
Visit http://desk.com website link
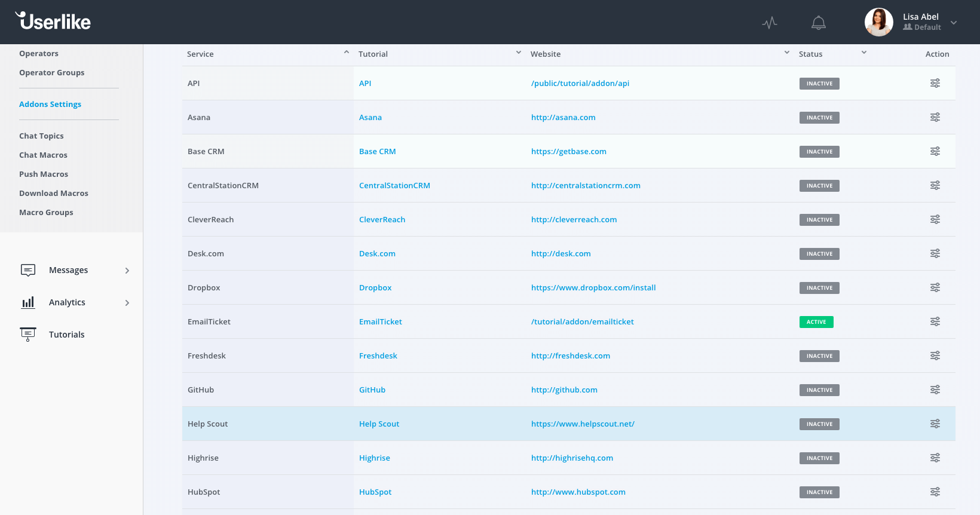[561, 253]
